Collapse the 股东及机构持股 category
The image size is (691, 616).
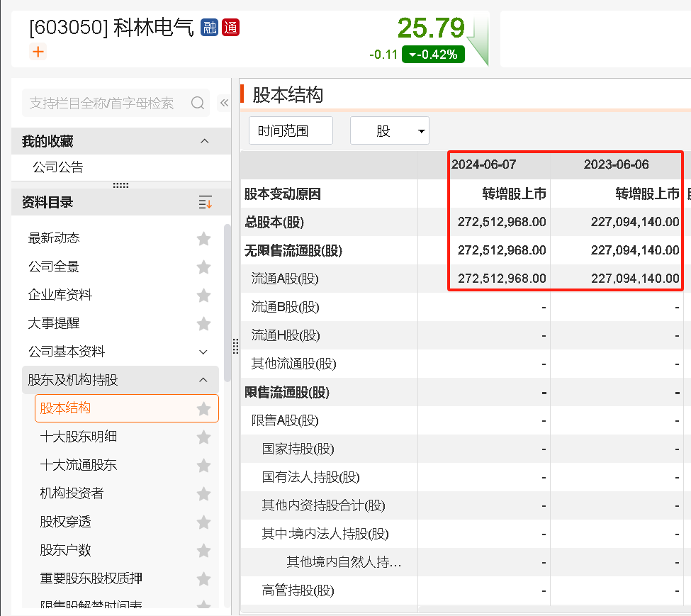point(203,380)
